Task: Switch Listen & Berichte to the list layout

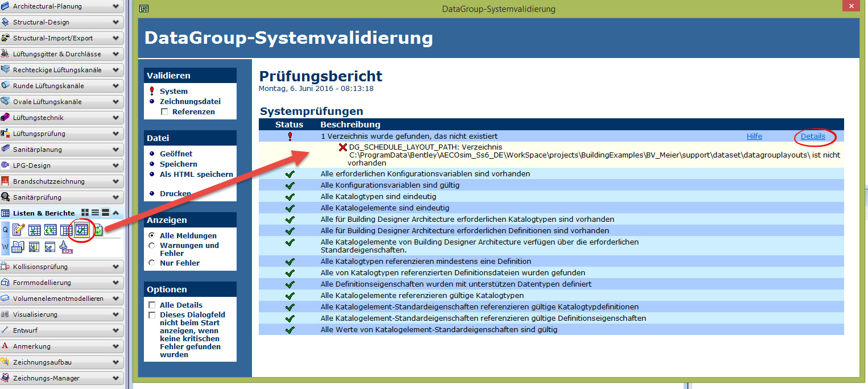Action: pyautogui.click(x=96, y=213)
